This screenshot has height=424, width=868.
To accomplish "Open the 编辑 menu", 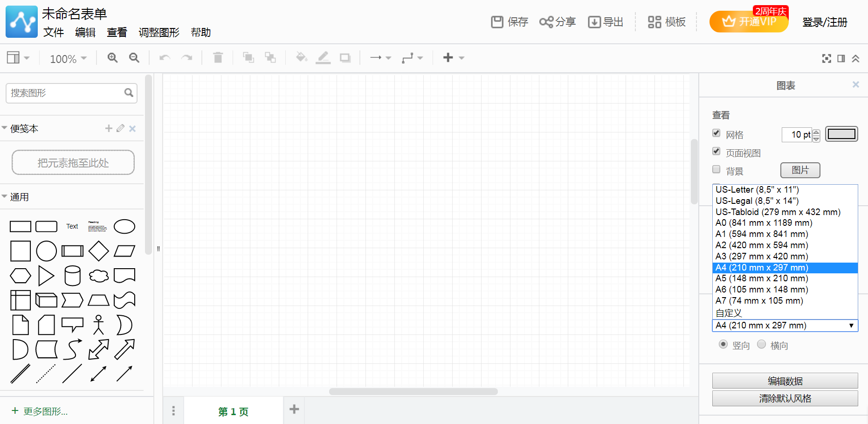I will coord(85,33).
